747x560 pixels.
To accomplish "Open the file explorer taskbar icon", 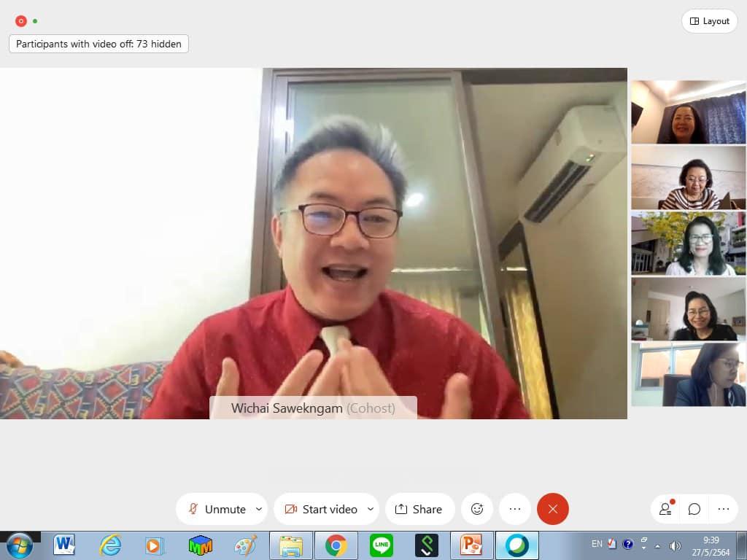I will point(291,545).
